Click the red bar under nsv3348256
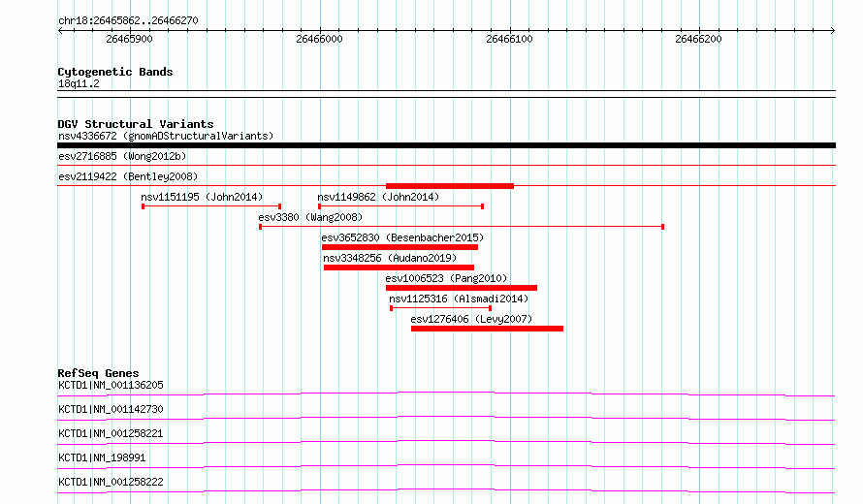The width and height of the screenshot is (863, 504). 399,268
